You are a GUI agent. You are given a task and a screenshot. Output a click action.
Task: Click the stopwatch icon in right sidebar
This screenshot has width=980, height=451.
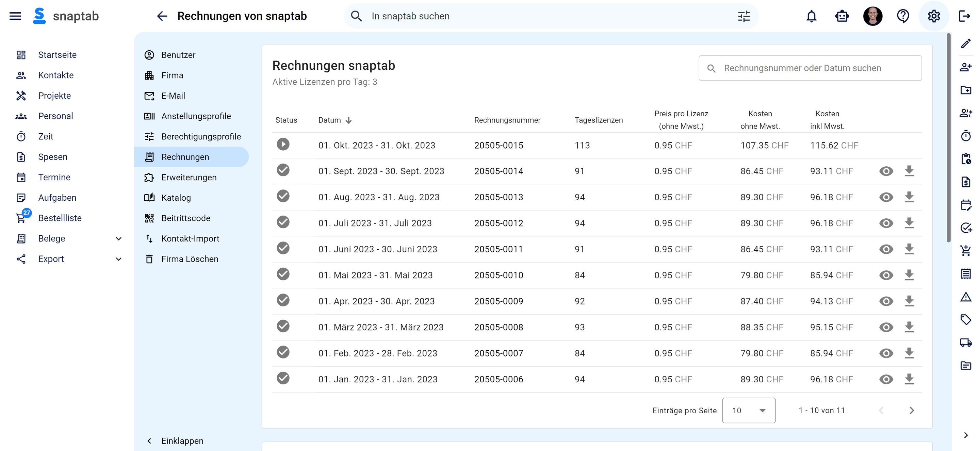click(966, 135)
